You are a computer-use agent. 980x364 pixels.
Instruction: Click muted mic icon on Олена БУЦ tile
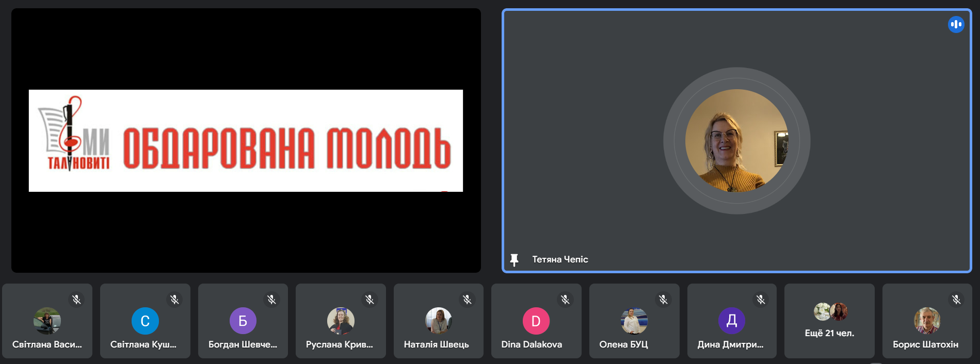663,300
